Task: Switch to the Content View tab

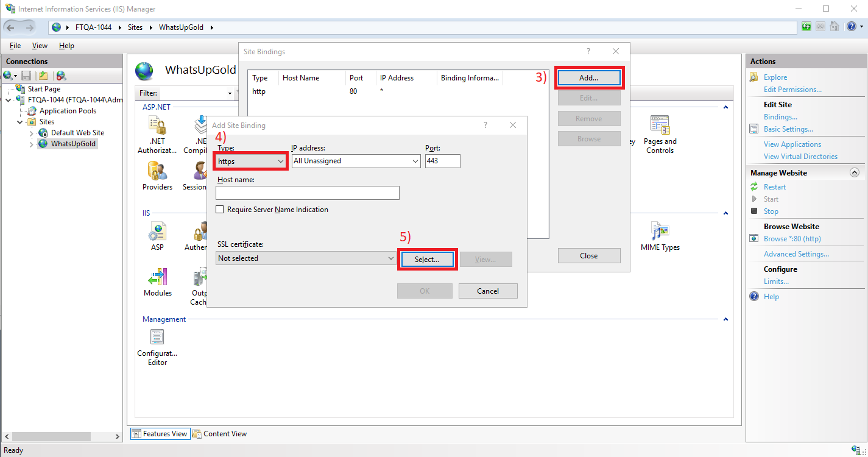Action: (219, 434)
